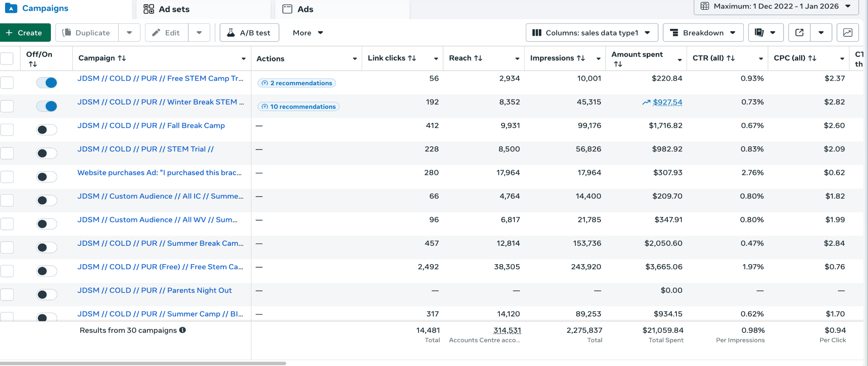Switch to the Ad sets tab

(x=167, y=9)
